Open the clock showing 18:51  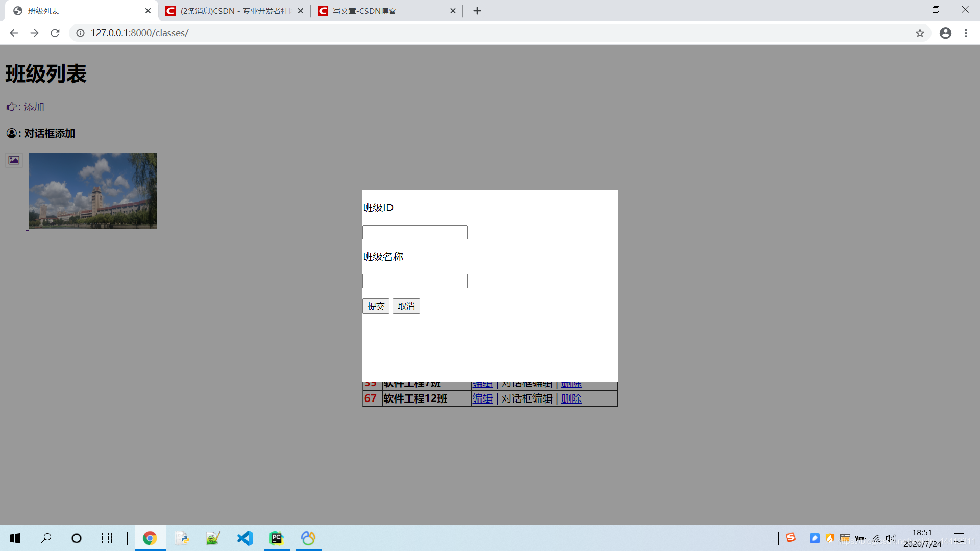tap(922, 538)
